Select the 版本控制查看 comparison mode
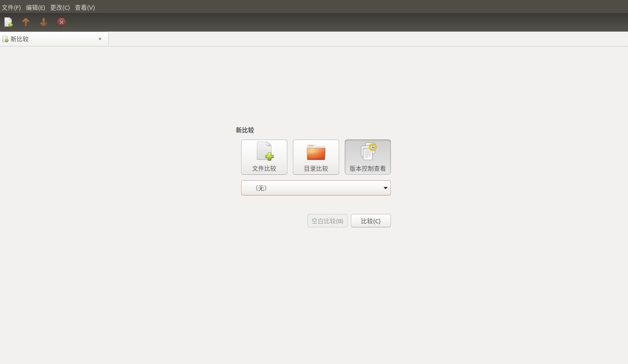This screenshot has width=628, height=364. 367,157
